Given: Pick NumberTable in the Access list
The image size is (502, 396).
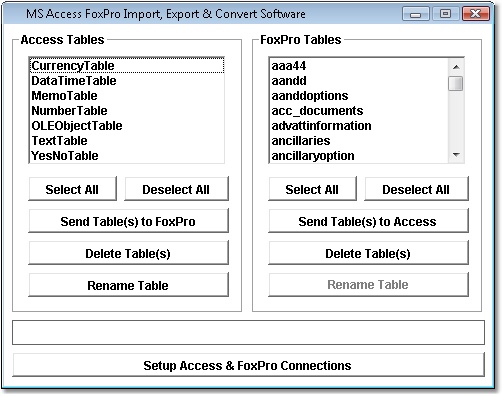Looking at the screenshot, I should point(127,111).
